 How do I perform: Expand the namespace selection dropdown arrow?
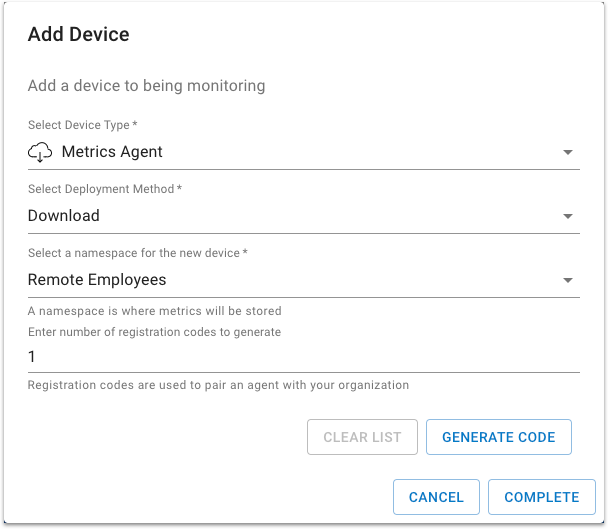click(567, 281)
